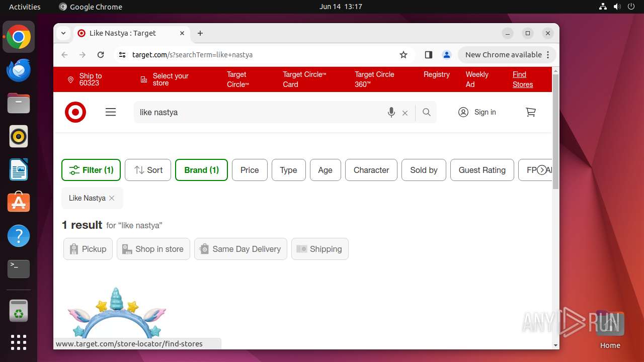
Task: Remove the Like Nastya filter chip
Action: click(x=112, y=198)
